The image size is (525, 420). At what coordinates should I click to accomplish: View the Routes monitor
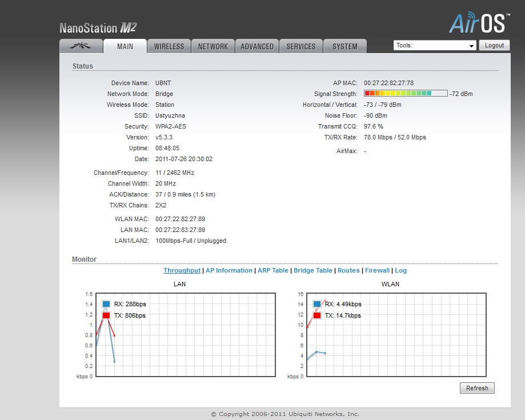tap(348, 270)
